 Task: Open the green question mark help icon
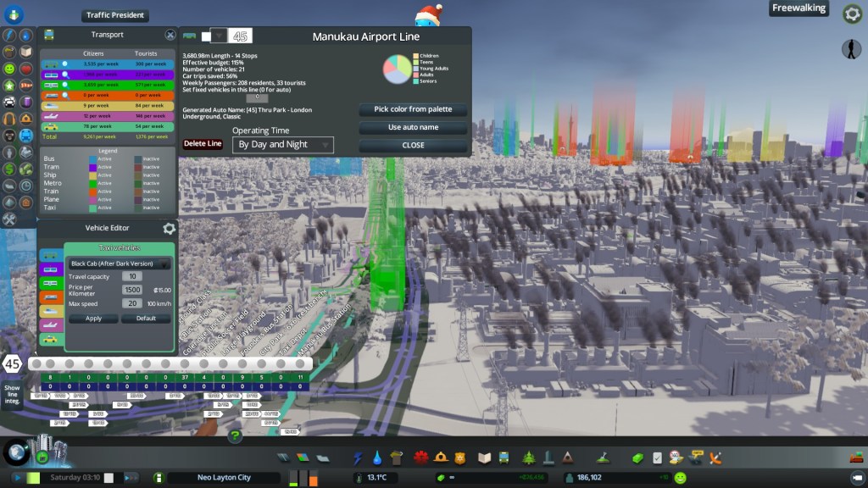pyautogui.click(x=236, y=436)
